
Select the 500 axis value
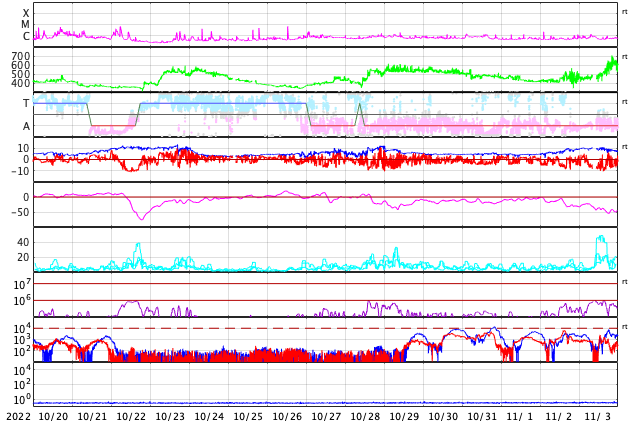pos(21,74)
